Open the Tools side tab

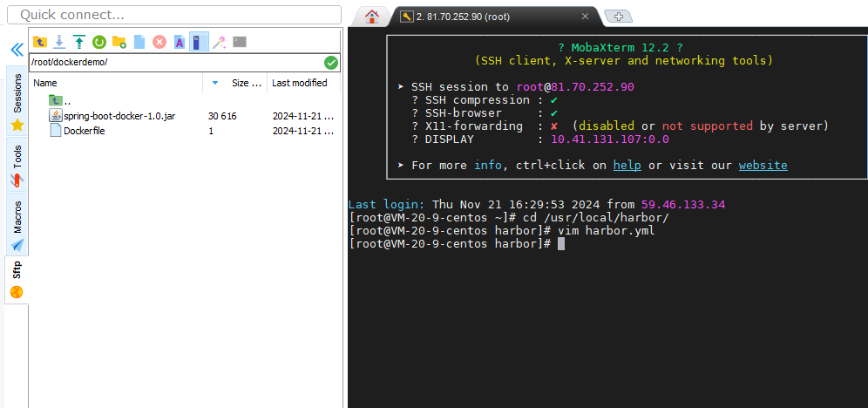pyautogui.click(x=17, y=165)
